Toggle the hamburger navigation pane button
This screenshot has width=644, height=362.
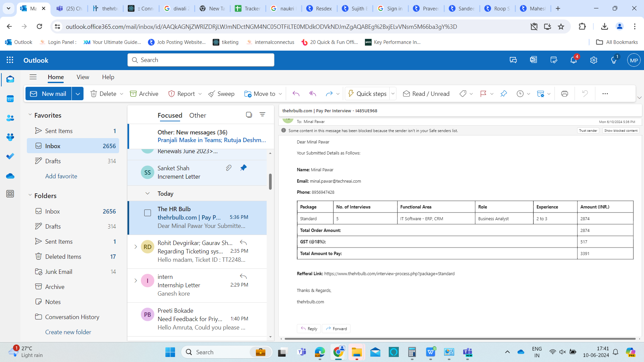33,77
